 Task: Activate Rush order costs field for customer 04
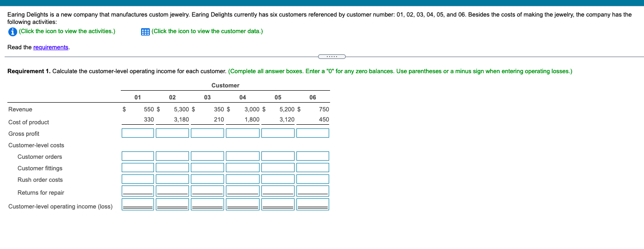242,179
